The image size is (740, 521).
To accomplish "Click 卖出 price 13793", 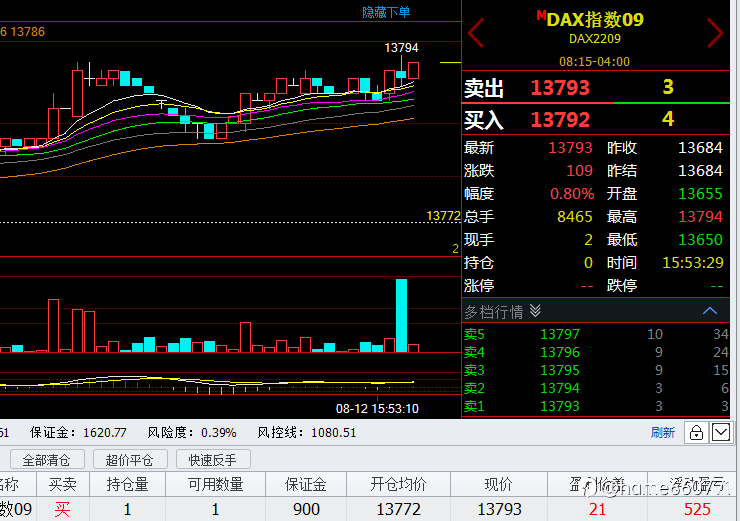I will [560, 88].
